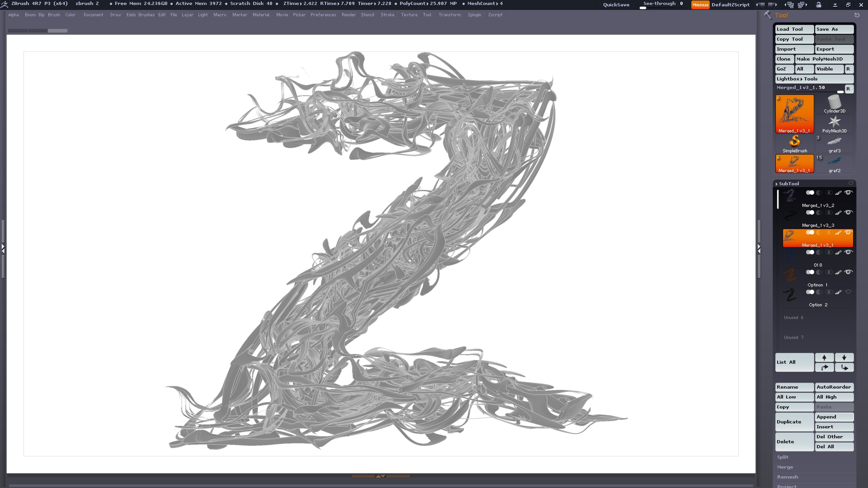Collapse the SubTool panel section
The height and width of the screenshot is (488, 868).
point(789,184)
